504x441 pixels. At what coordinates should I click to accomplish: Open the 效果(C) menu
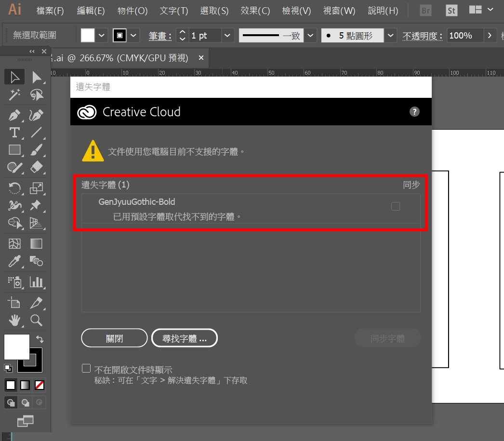[x=255, y=11]
